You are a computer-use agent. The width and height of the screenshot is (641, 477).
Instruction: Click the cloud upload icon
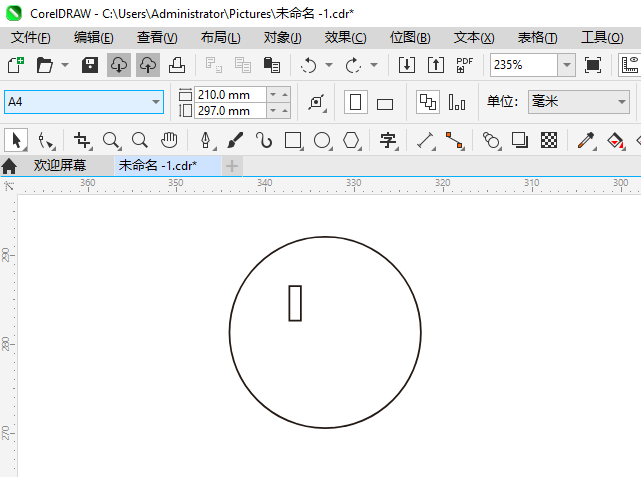click(x=148, y=65)
